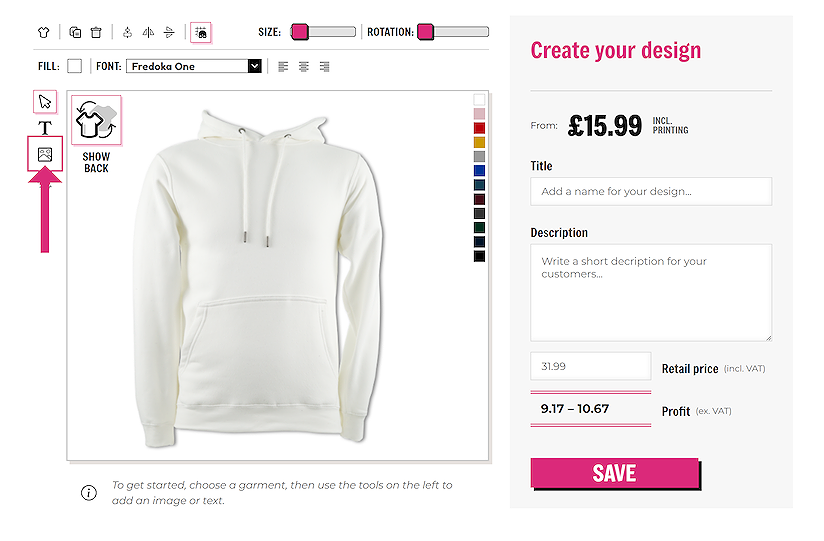Click the Retail price input field
Viewport: 824px width, 541px height.
590,366
